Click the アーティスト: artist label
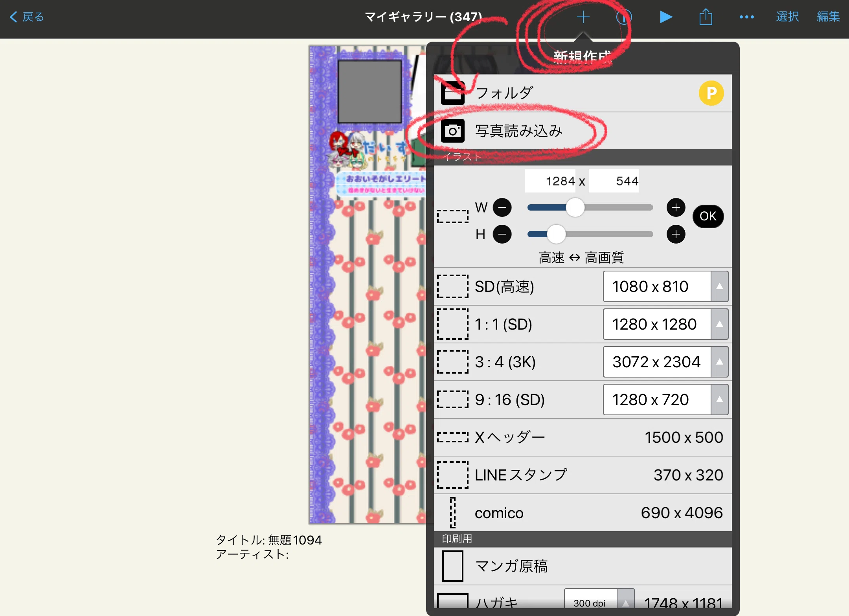Viewport: 849px width, 616px height. tap(252, 554)
